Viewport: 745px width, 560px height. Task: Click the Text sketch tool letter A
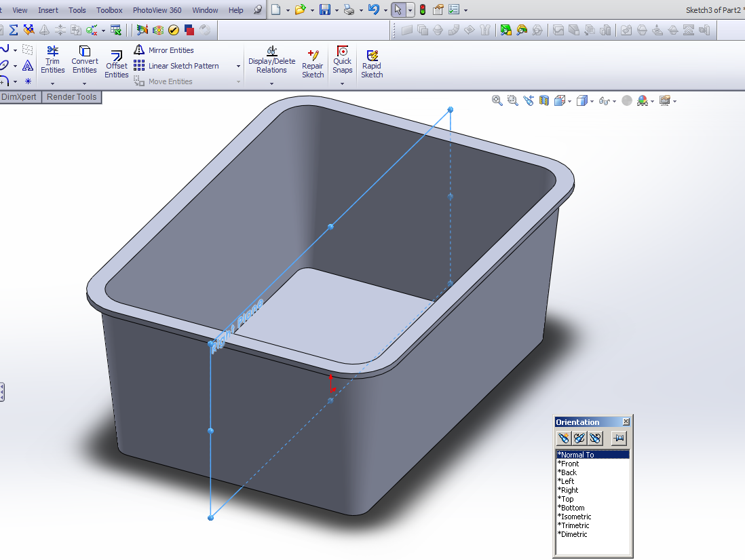point(28,65)
